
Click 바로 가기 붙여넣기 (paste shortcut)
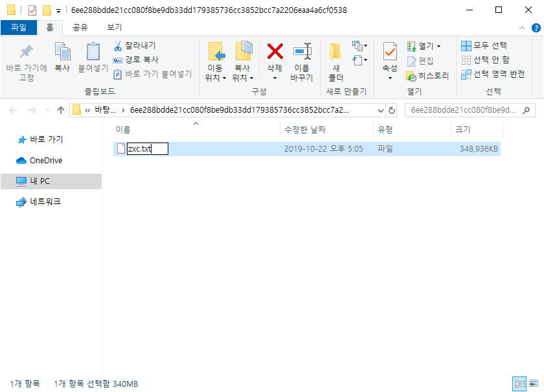pos(153,74)
